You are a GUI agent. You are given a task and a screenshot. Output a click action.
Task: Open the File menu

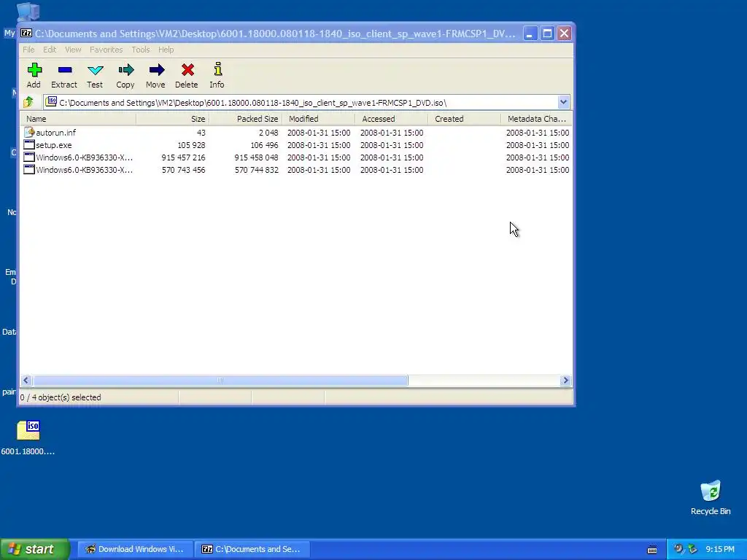point(28,50)
